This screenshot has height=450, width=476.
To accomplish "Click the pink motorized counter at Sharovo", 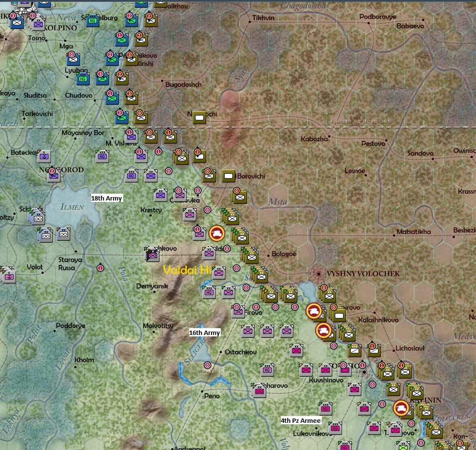I will coord(259,391).
